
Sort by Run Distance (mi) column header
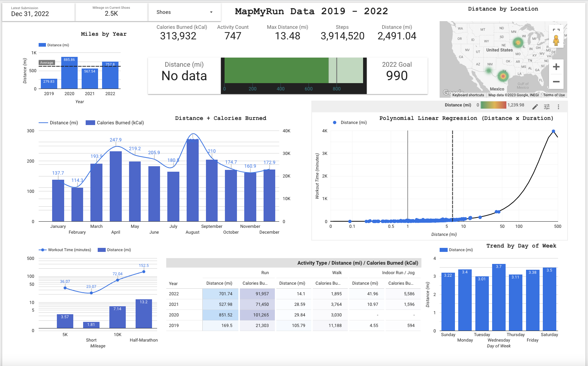219,283
